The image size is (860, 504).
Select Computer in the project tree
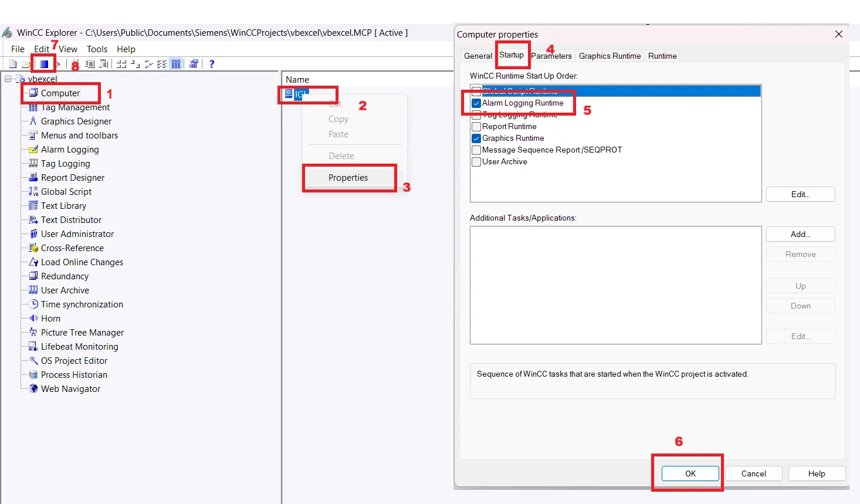click(60, 93)
